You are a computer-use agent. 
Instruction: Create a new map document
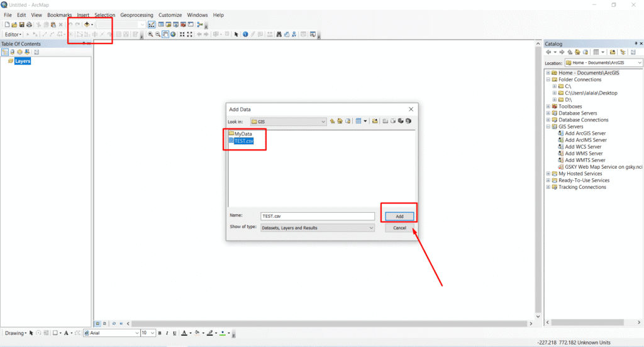[7, 25]
